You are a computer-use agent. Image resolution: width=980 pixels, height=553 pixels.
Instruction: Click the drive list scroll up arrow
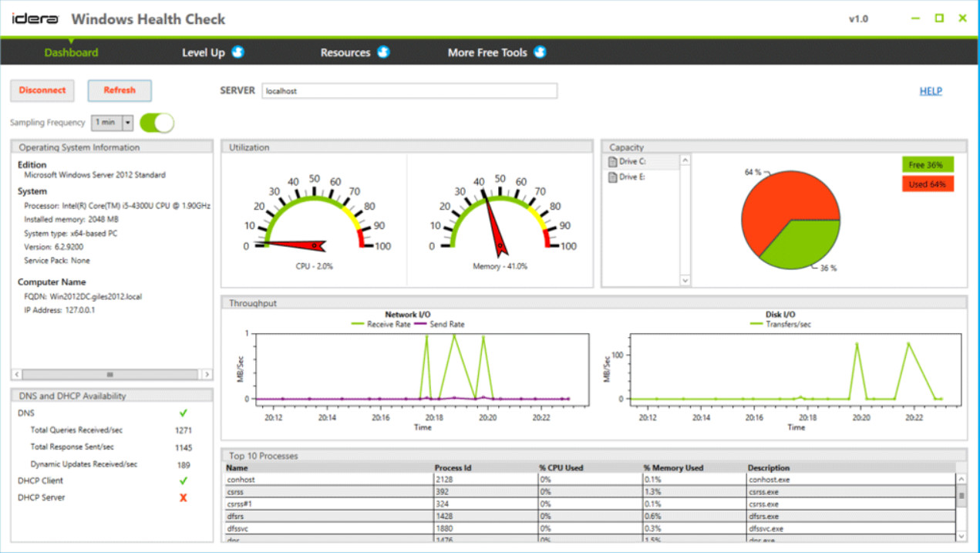coord(685,160)
